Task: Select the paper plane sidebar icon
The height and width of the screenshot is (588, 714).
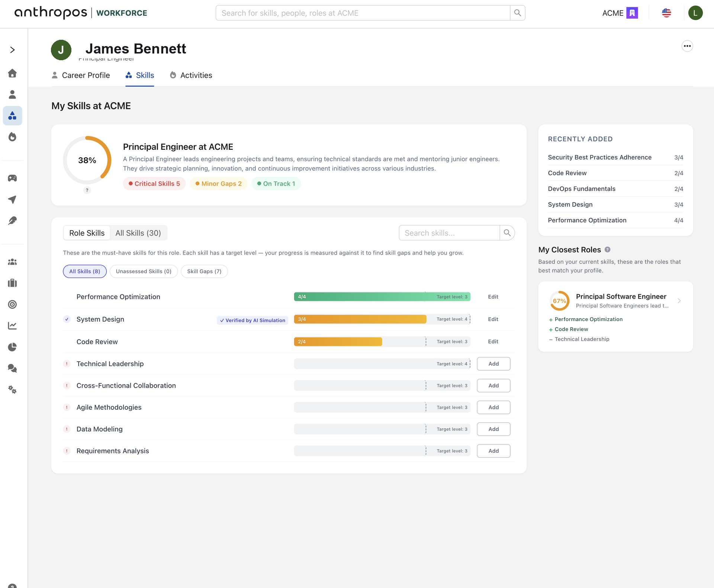Action: tap(12, 200)
